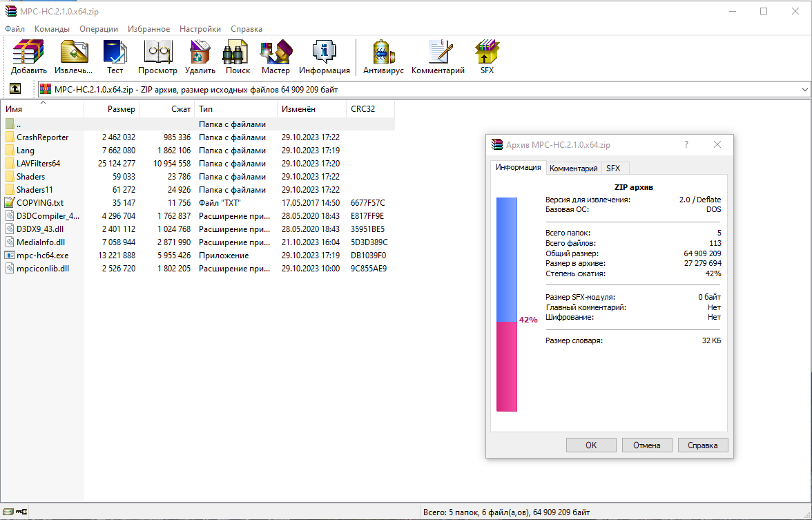Sort by the Размер column header
The image size is (812, 520).
[x=111, y=109]
